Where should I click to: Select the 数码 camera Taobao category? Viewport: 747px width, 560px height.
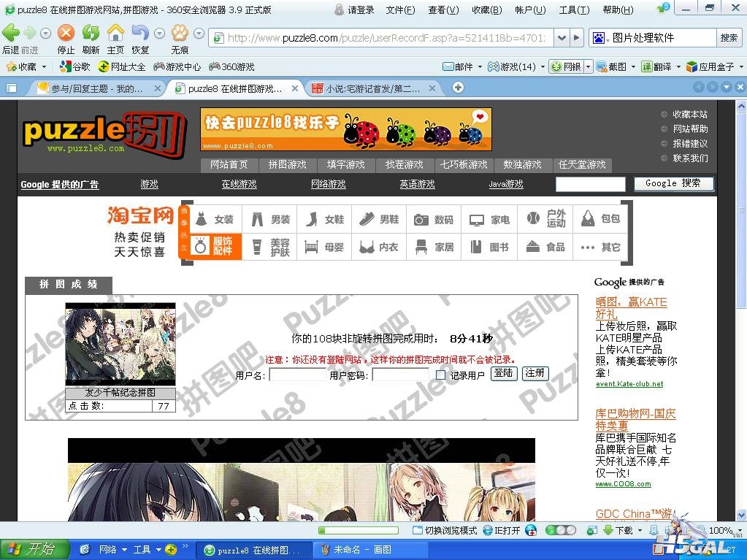[x=434, y=219]
